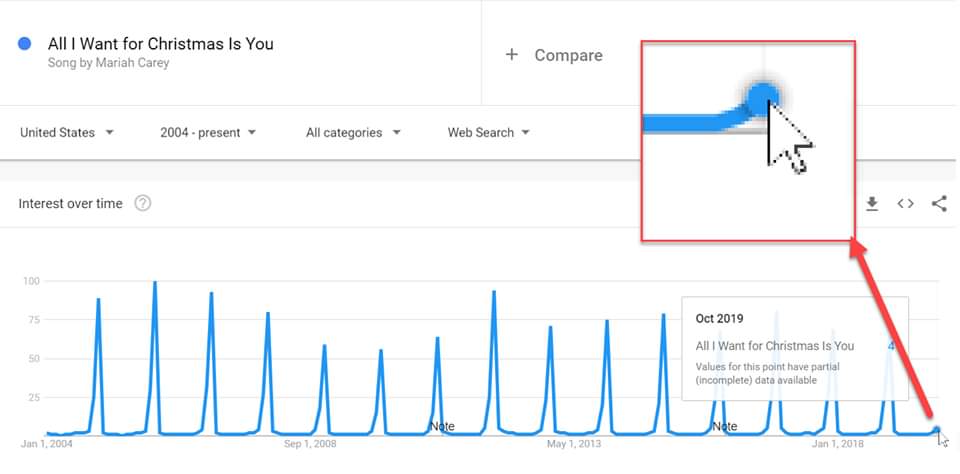The height and width of the screenshot is (474, 960).
Task: Select the Oct 2019 endpoint on the line
Action: 937,430
